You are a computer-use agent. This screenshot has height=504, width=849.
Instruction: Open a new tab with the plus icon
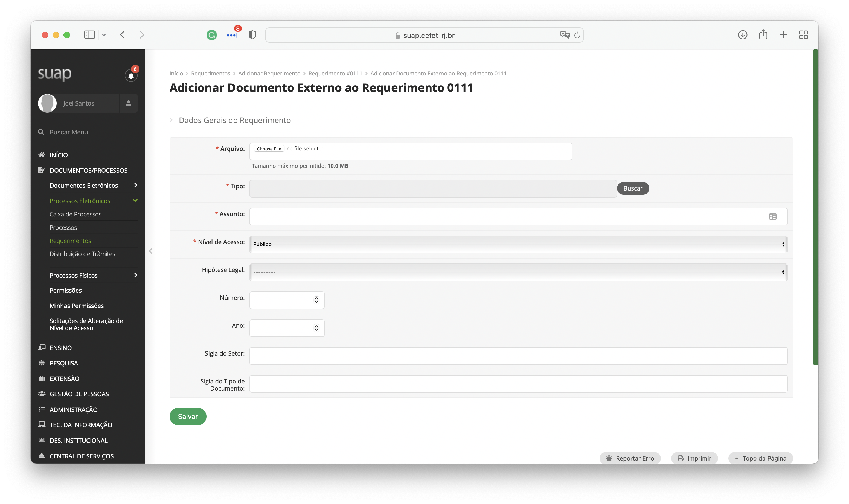783,35
